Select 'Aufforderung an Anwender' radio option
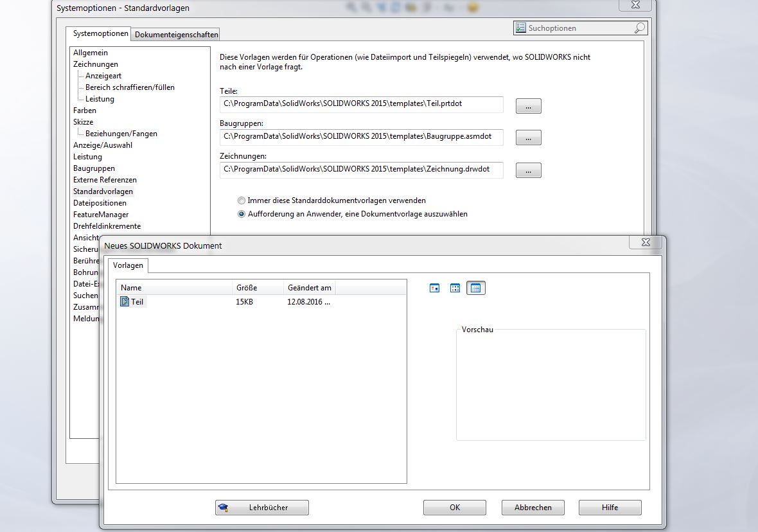This screenshot has width=758, height=532. point(242,214)
